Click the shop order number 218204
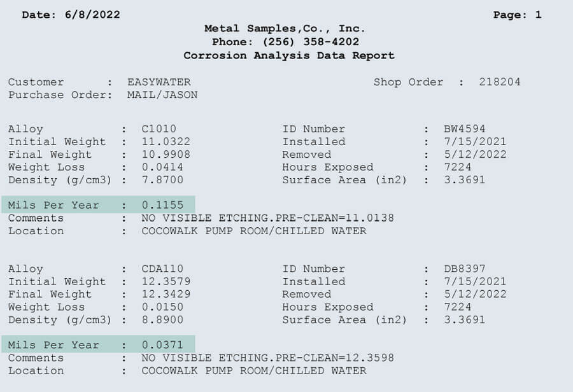 pos(500,82)
